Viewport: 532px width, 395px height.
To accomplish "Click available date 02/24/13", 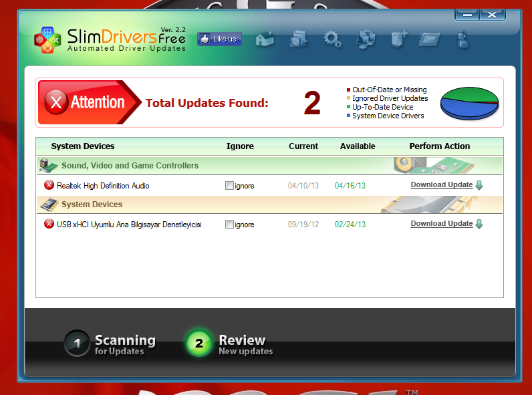I will click(350, 225).
